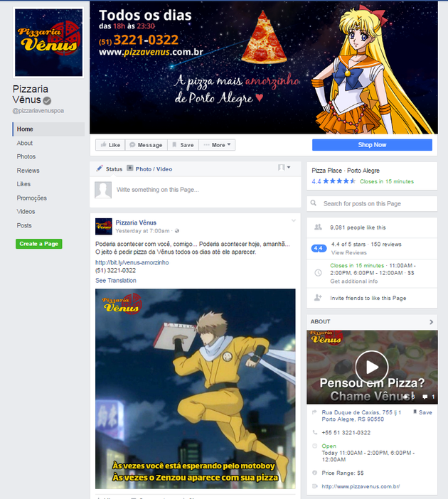Image resolution: width=448 pixels, height=499 pixels.
Task: Open View Reviews link
Action: point(349,252)
